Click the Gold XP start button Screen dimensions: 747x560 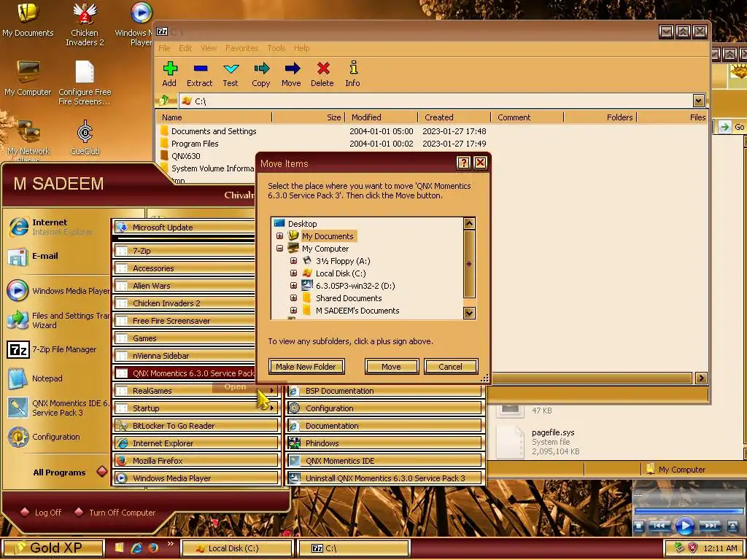click(x=53, y=548)
